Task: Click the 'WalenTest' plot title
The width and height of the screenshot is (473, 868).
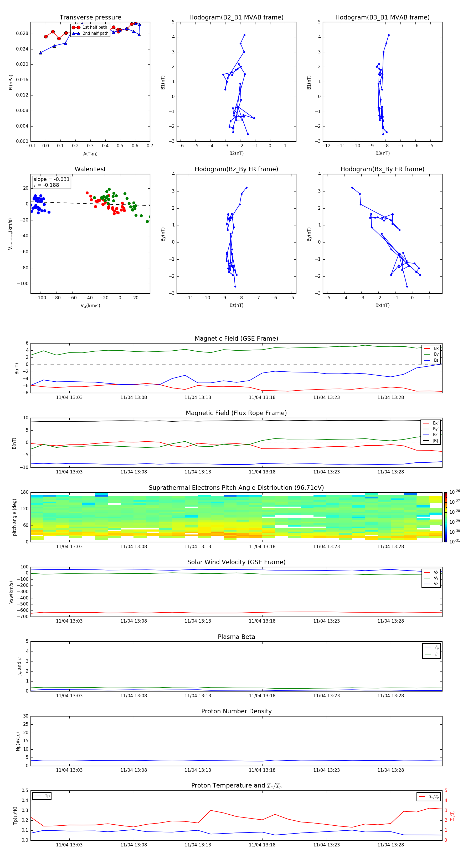Action: (90, 169)
